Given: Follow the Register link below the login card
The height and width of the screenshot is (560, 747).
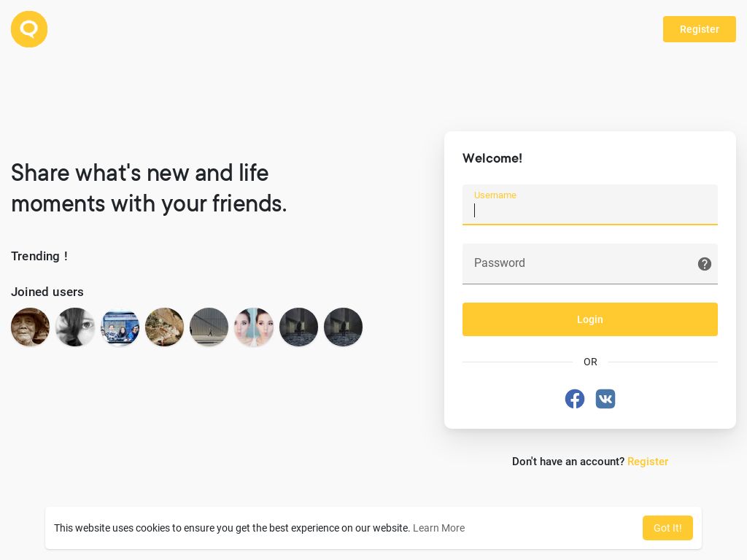Looking at the screenshot, I should [648, 462].
